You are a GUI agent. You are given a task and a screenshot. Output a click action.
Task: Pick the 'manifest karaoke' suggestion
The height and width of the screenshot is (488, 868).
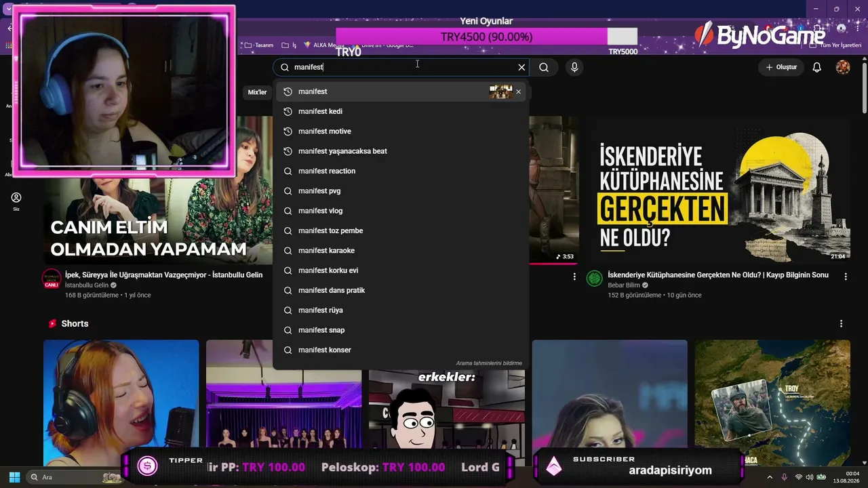coord(401,251)
